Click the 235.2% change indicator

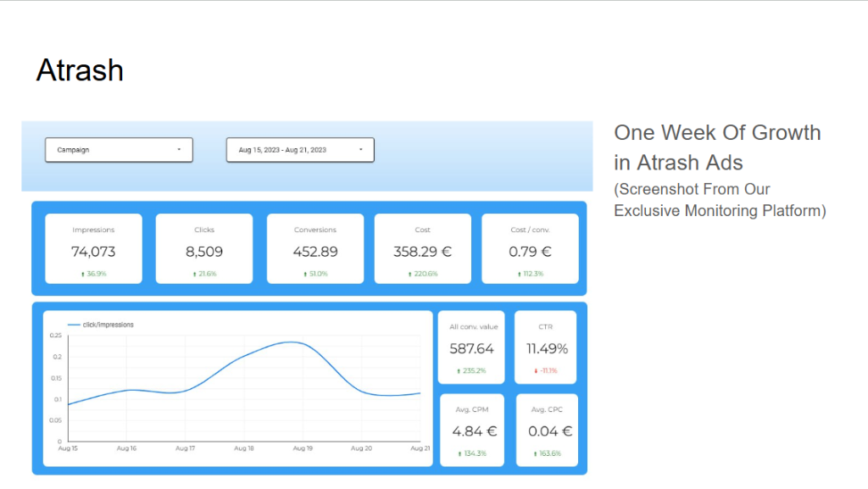tap(471, 370)
